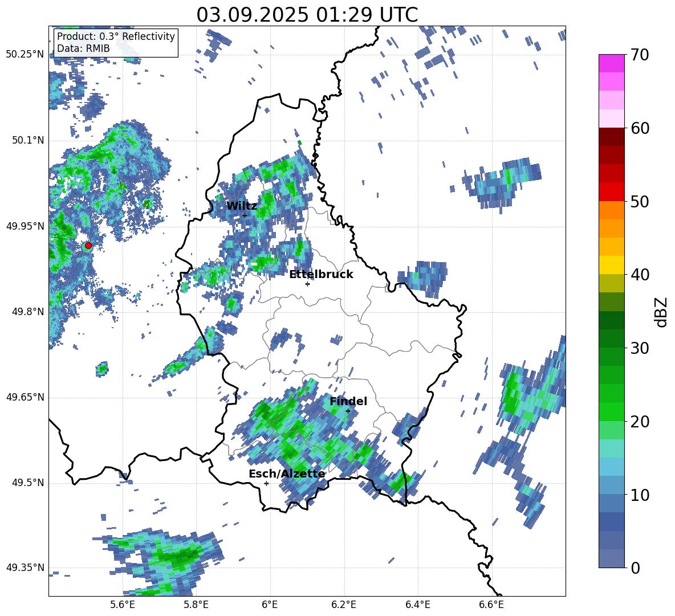The height and width of the screenshot is (616, 675).
Task: Pick the magenta swatch at top of colorbar
Action: [x=612, y=63]
